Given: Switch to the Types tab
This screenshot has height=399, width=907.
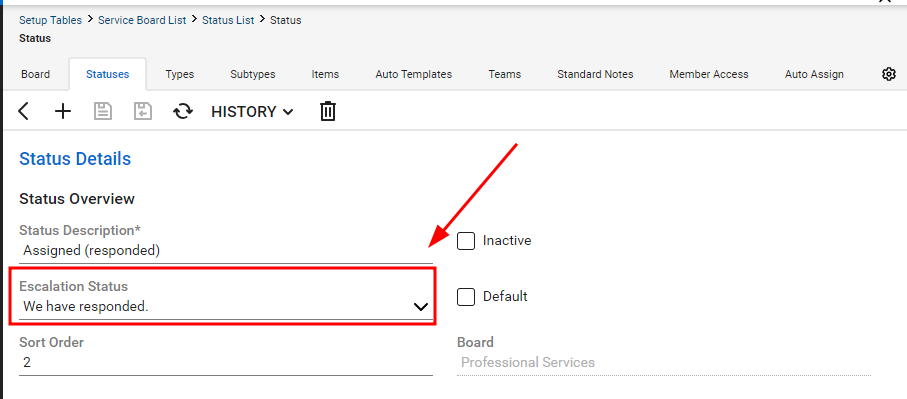Looking at the screenshot, I should pyautogui.click(x=179, y=75).
